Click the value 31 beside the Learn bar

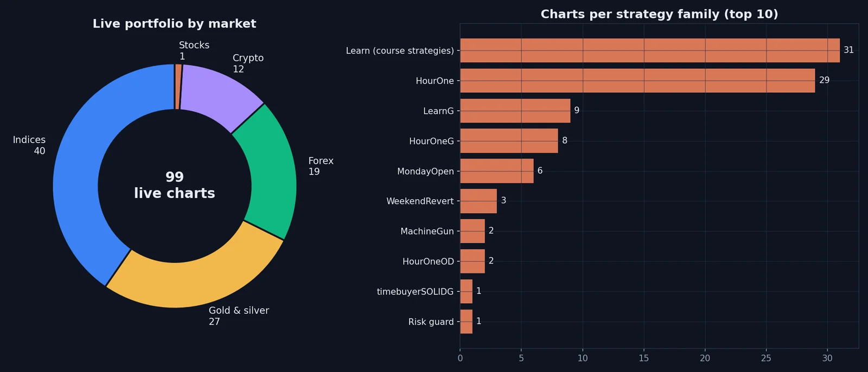coord(849,50)
